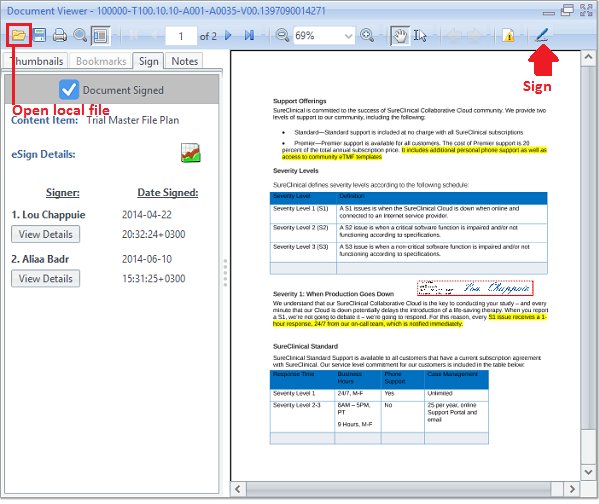Open the Notes tab
600x504 pixels.
coord(184,61)
